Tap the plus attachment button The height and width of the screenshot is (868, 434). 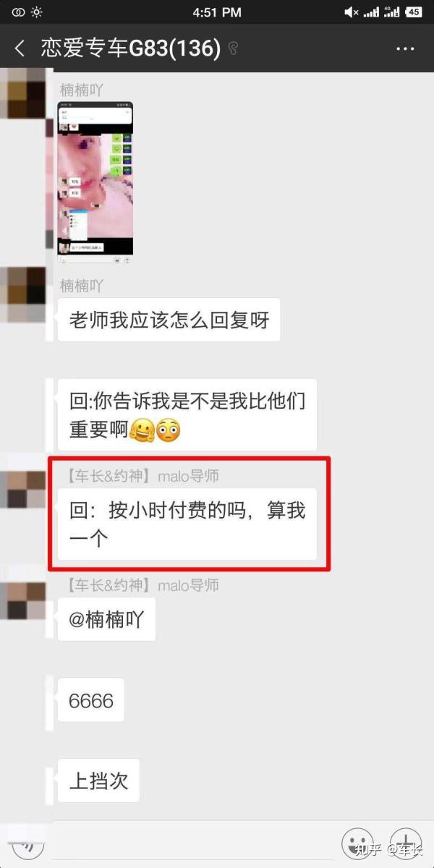pos(407,842)
